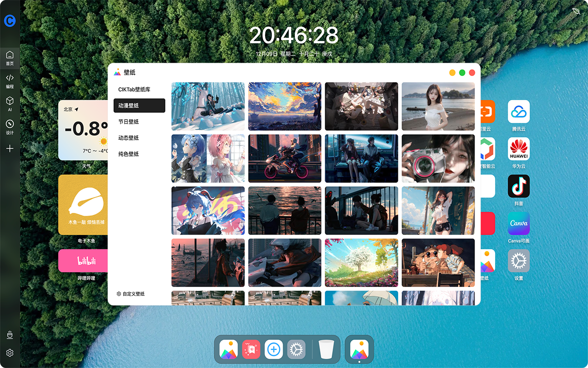Close wallpaper window with red button
The height and width of the screenshot is (368, 588).
(x=472, y=73)
